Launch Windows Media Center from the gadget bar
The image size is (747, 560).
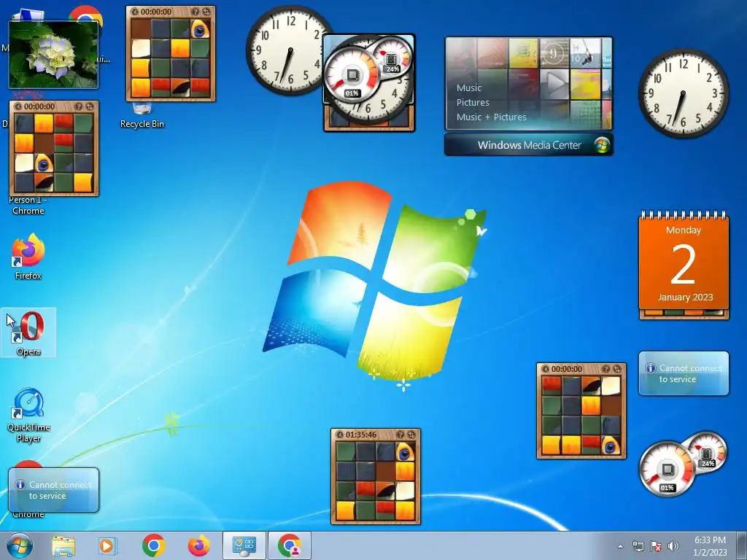529,145
